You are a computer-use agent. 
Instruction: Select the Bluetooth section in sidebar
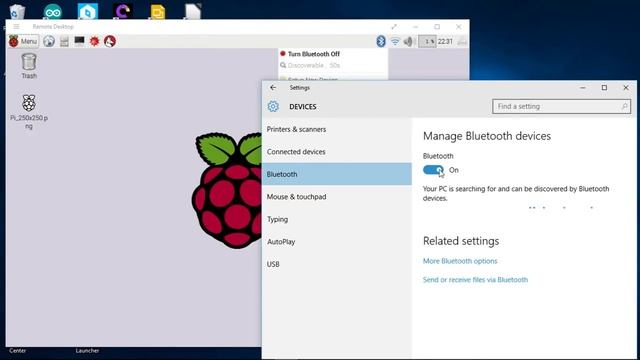tap(337, 174)
